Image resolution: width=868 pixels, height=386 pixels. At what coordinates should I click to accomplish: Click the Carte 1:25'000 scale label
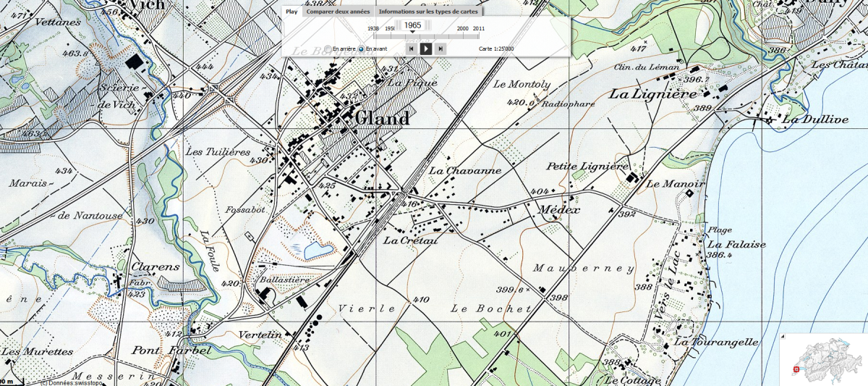[x=496, y=49]
